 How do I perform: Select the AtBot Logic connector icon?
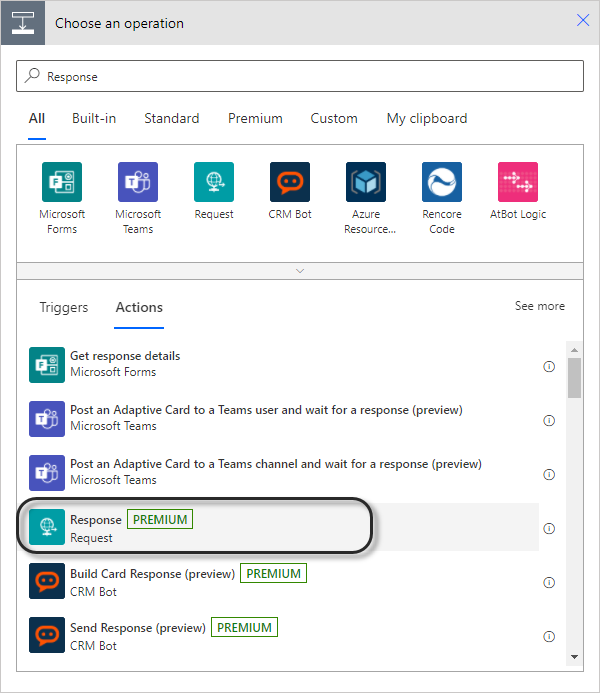point(518,182)
